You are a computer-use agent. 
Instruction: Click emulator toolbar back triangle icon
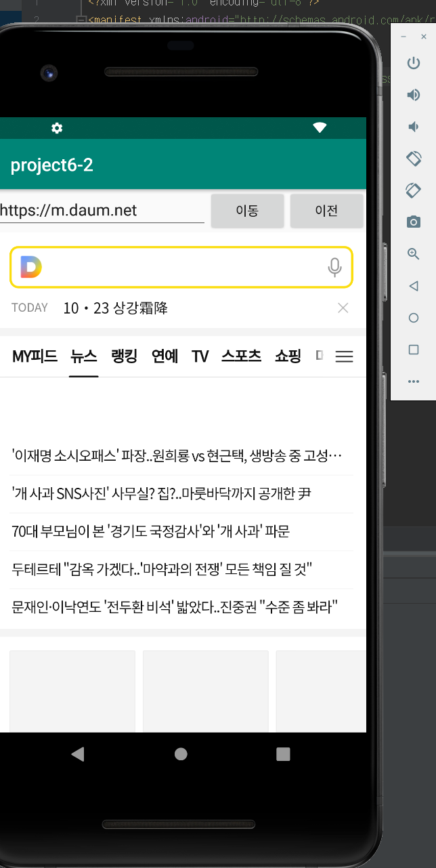(x=413, y=286)
